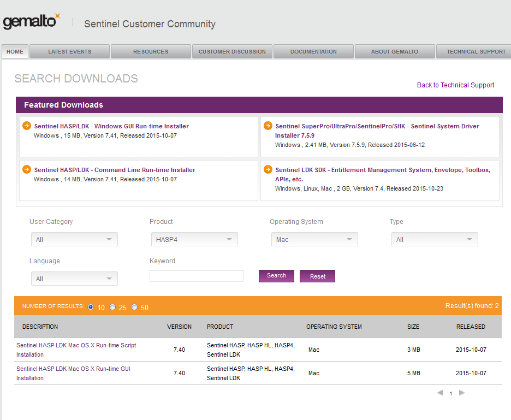Viewport: 511px width, 420px height.
Task: Click the SIZE column header
Action: pos(413,327)
